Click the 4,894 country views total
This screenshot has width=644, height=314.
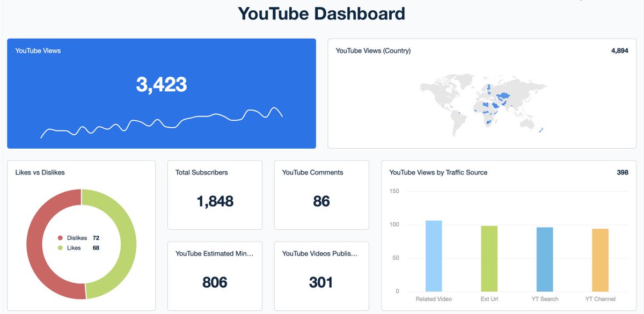tap(619, 51)
